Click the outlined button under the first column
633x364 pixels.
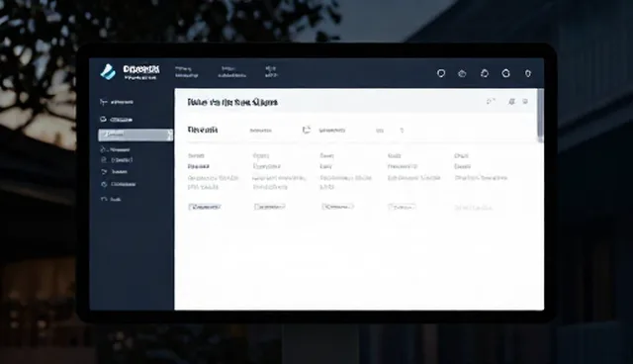tap(205, 207)
